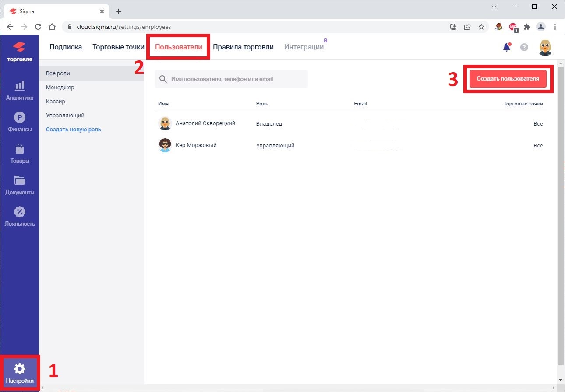565x392 pixels.
Task: Focus the user search input field
Action: click(x=237, y=79)
